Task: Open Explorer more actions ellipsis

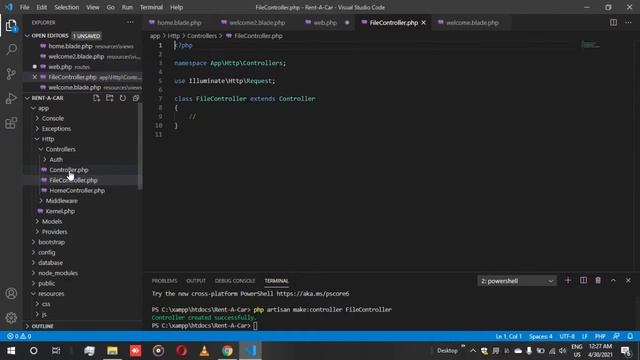Action: (x=130, y=22)
